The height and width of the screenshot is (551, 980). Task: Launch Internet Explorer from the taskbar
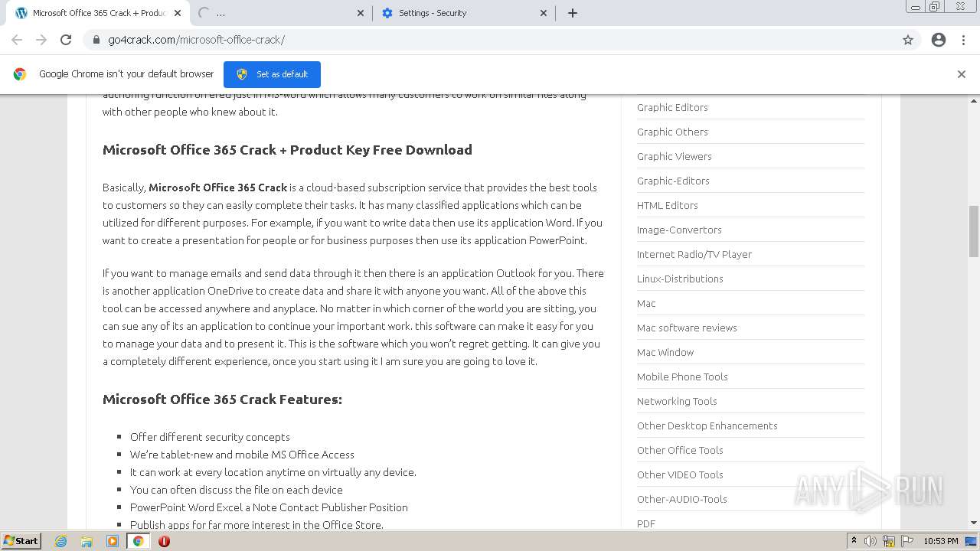61,541
